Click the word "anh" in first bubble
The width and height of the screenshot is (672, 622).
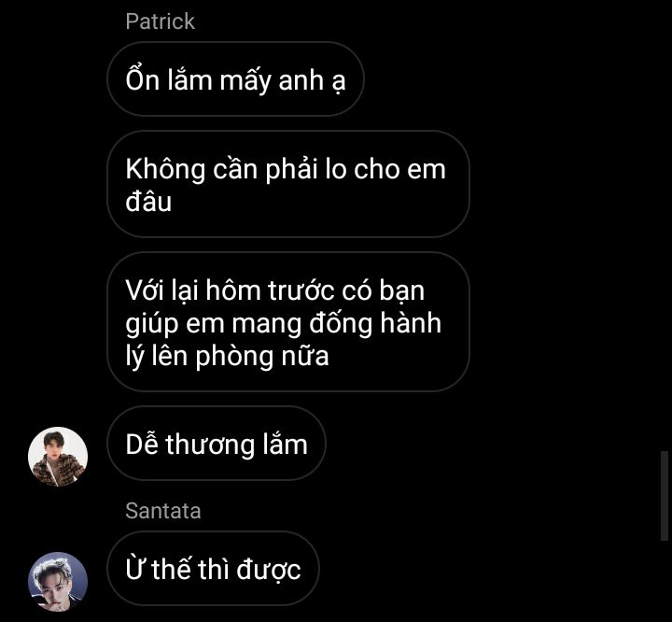[x=301, y=80]
